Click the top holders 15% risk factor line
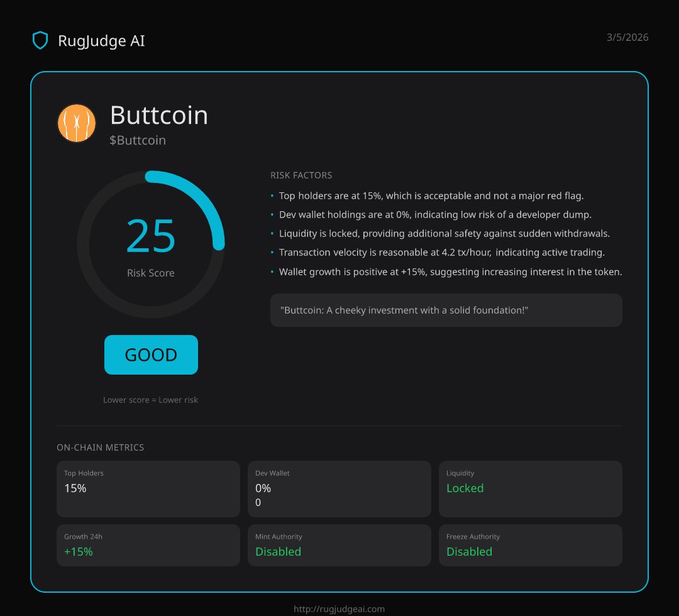Screen dimensions: 679x616 click(x=431, y=195)
